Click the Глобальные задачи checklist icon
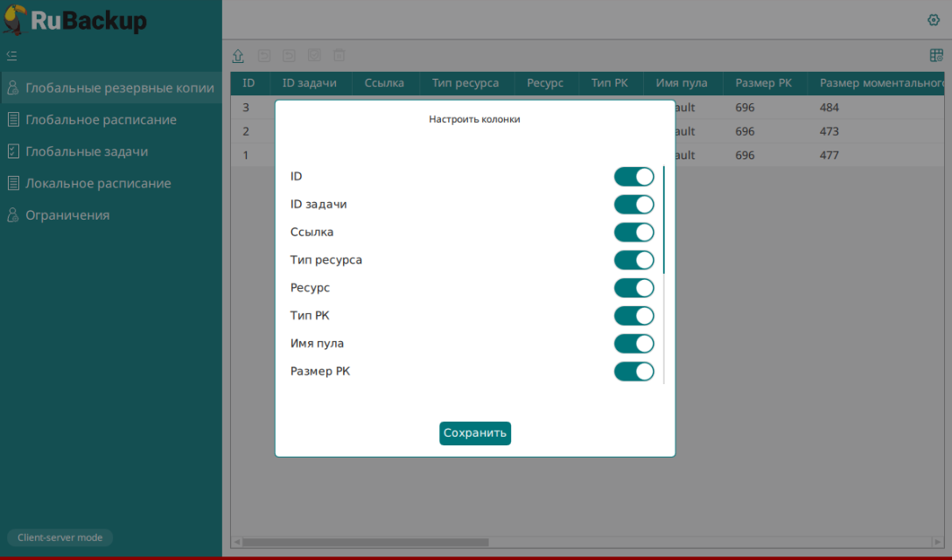 point(13,151)
